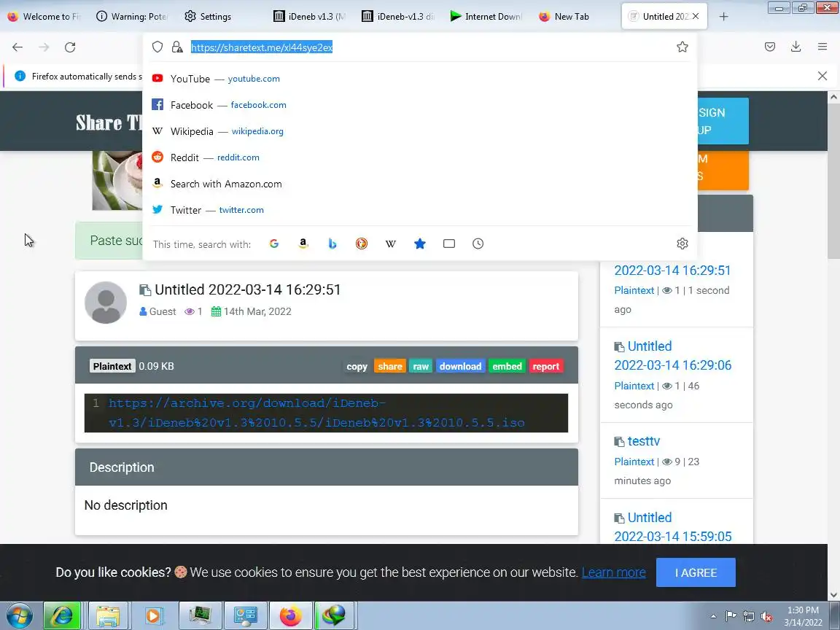Search this time with Amazon icon
The width and height of the screenshot is (840, 630).
[x=303, y=244]
